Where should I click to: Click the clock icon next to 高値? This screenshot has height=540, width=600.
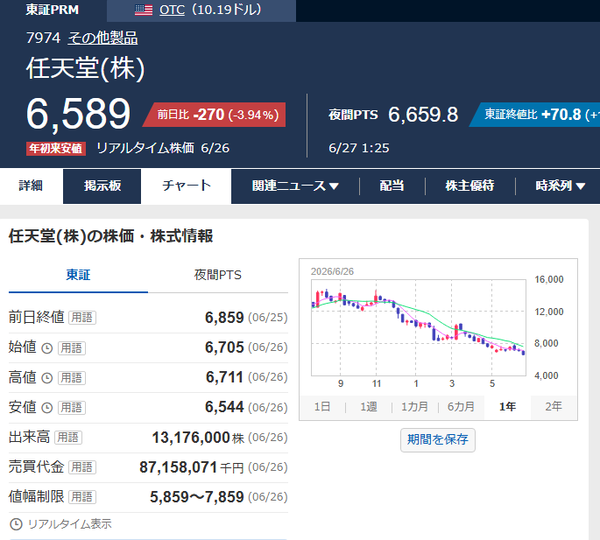coord(47,378)
